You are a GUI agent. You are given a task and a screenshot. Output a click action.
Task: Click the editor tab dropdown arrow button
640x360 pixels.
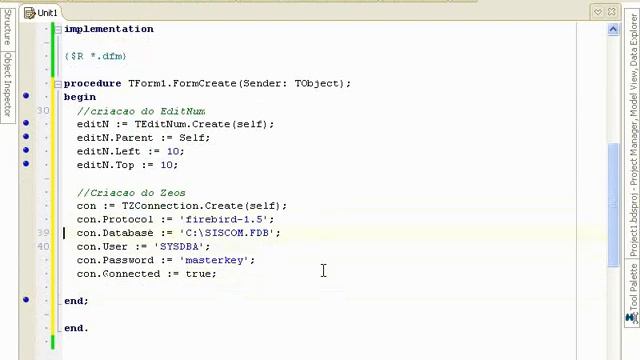pyautogui.click(x=598, y=12)
